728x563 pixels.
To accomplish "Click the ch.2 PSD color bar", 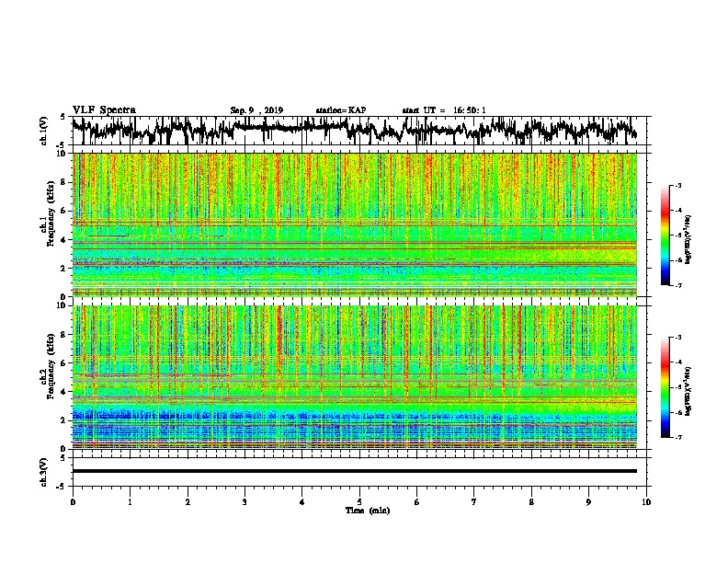I will tap(665, 387).
